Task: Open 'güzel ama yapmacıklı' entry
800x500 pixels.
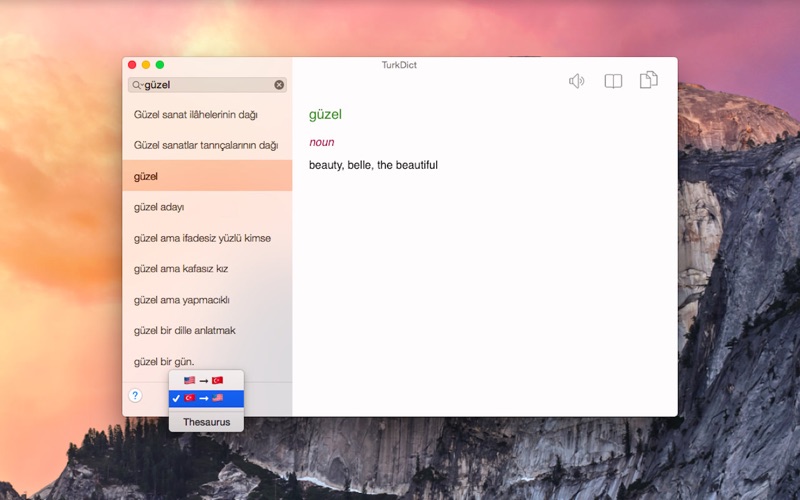Action: click(207, 299)
